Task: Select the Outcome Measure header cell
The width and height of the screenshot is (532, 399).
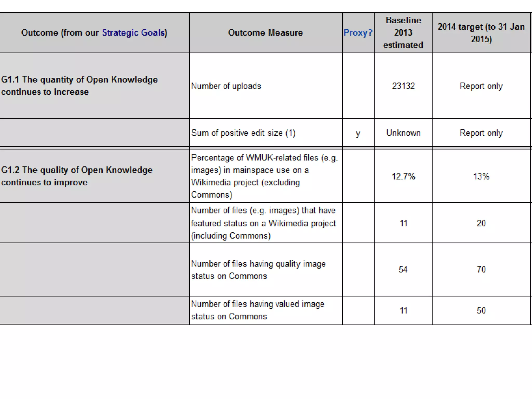Action: pyautogui.click(x=265, y=33)
